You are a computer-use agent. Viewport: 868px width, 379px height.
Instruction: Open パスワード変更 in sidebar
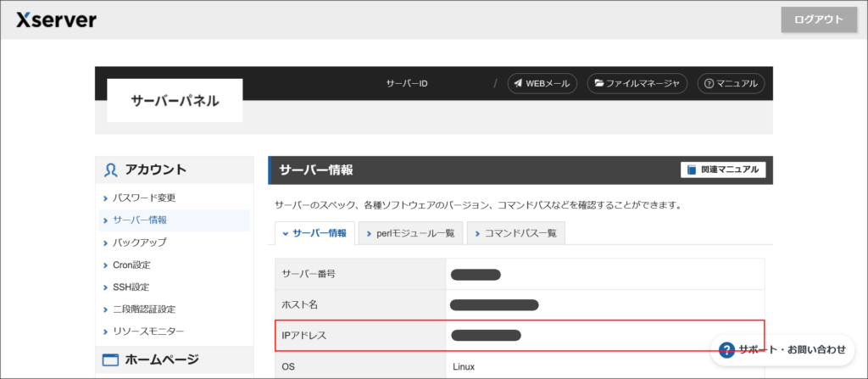[144, 198]
